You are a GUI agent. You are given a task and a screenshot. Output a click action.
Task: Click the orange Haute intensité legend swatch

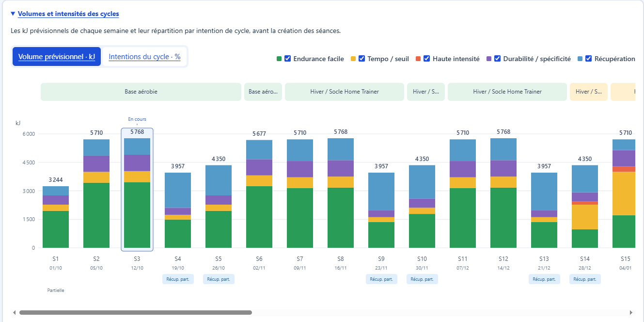pos(418,59)
